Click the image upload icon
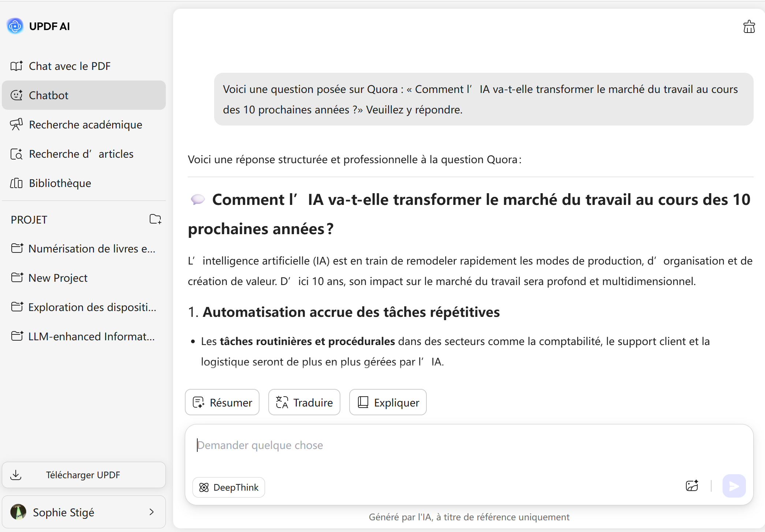 click(692, 486)
